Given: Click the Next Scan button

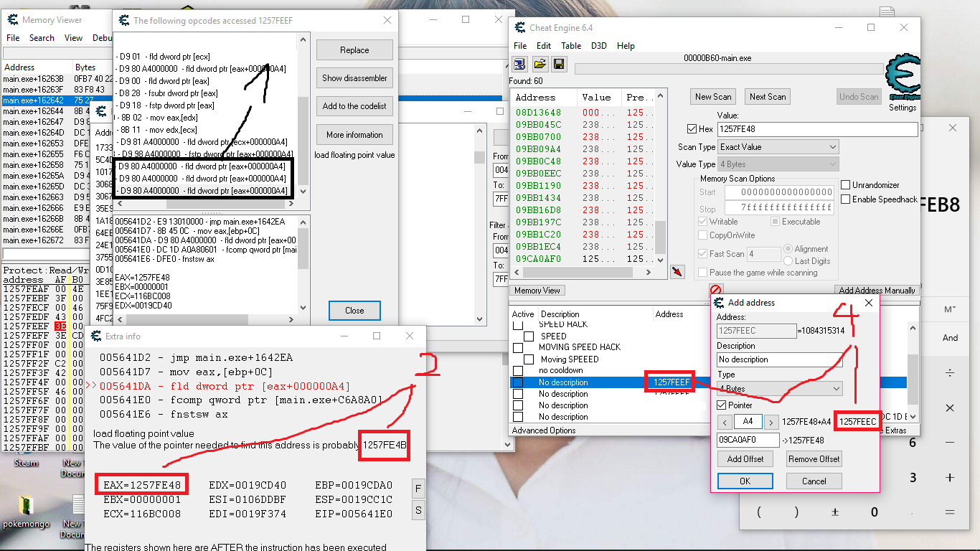Looking at the screenshot, I should click(768, 97).
